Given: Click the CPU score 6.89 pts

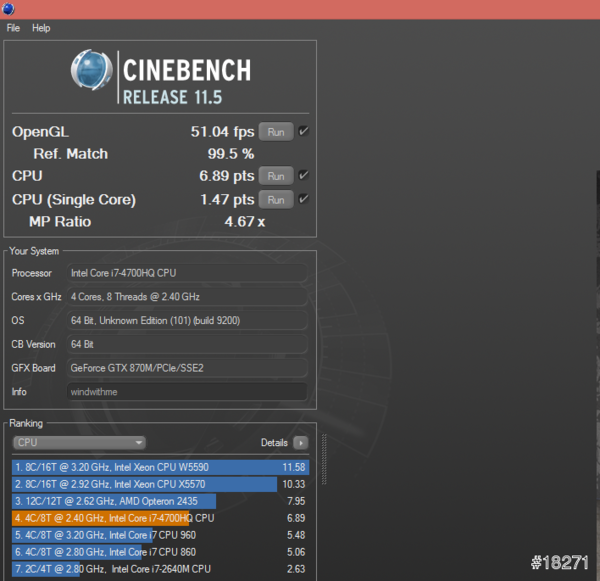Looking at the screenshot, I should [227, 176].
